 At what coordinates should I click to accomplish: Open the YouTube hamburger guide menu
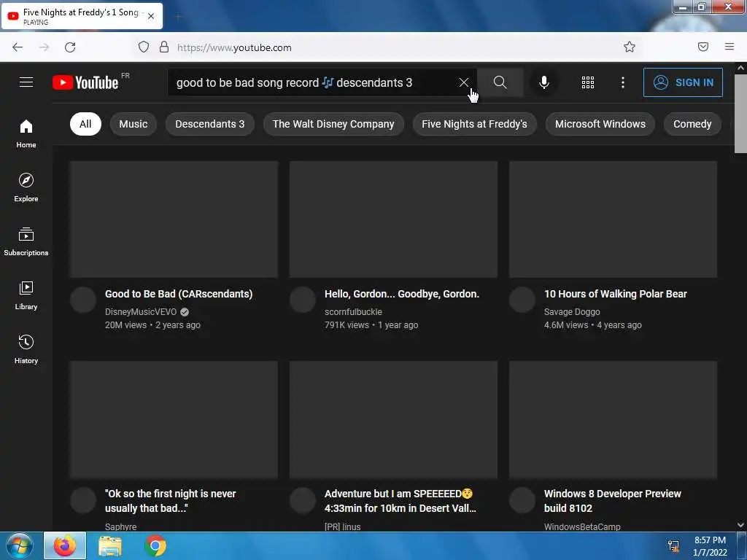point(26,82)
